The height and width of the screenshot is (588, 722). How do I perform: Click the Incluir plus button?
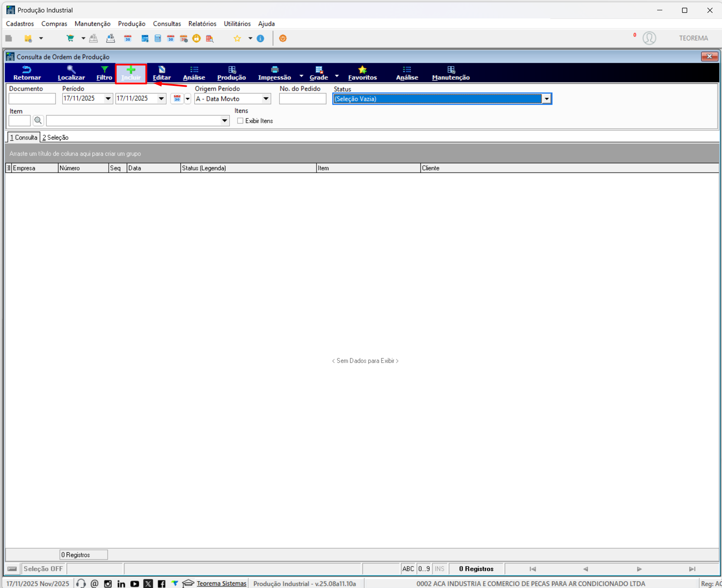[131, 73]
